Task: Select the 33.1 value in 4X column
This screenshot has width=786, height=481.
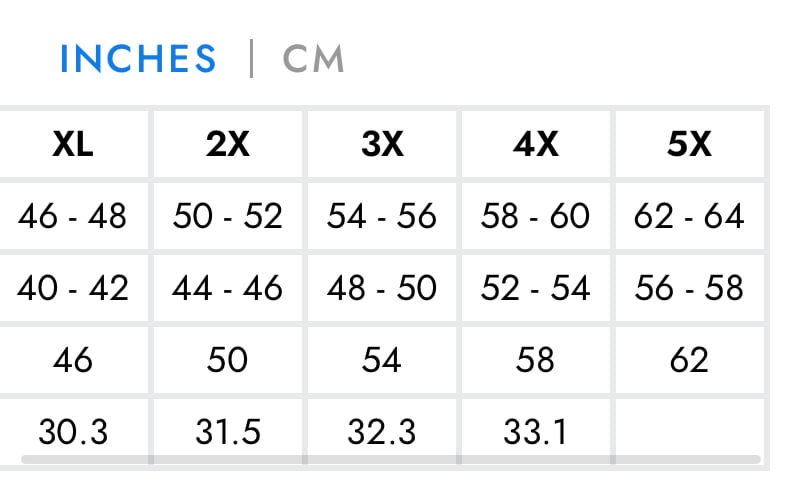Action: coord(535,431)
